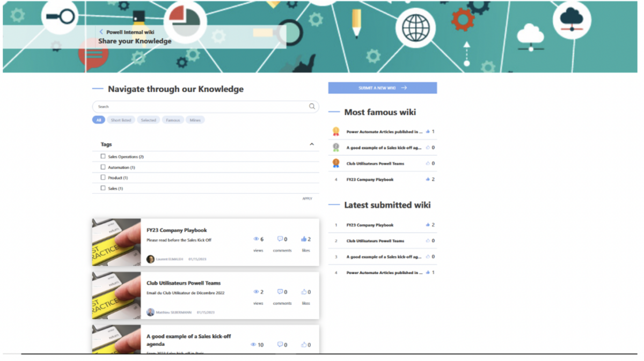Switch to the Famous filter tab
Image resolution: width=644 pixels, height=361 pixels.
[173, 120]
